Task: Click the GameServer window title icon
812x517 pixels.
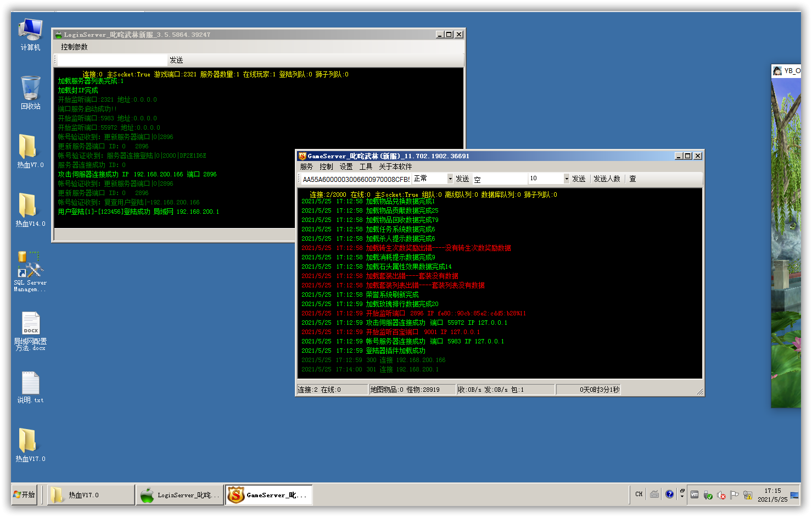Action: click(x=302, y=156)
